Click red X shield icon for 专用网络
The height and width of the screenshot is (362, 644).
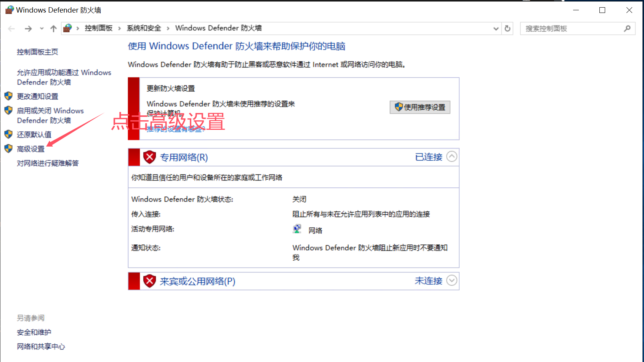pyautogui.click(x=149, y=157)
